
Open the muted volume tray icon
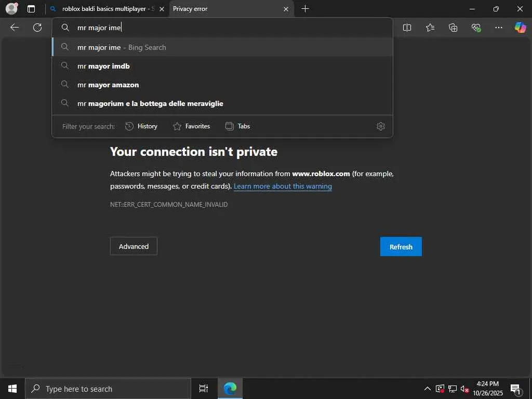[464, 389]
